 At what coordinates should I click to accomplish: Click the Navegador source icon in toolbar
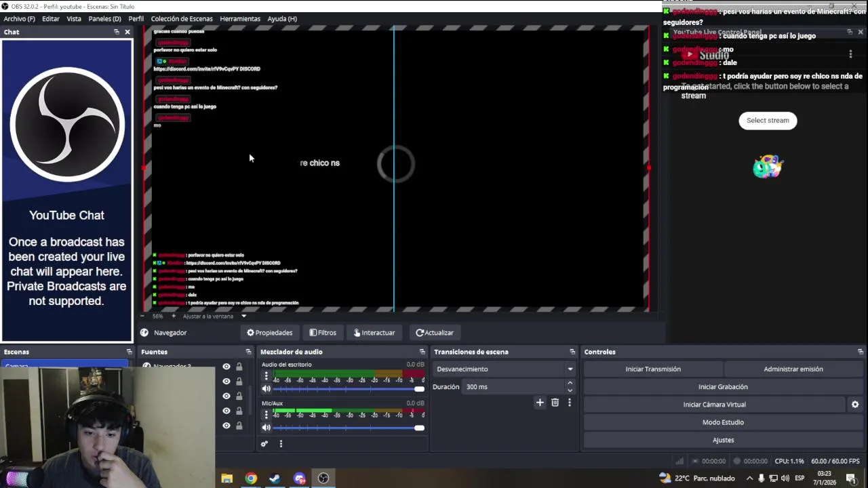coord(144,333)
